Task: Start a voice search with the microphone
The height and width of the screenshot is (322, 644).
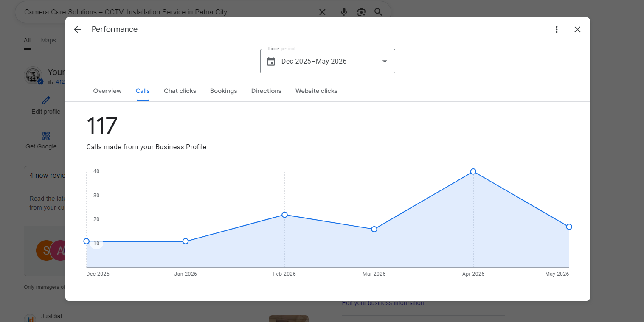Action: click(344, 12)
